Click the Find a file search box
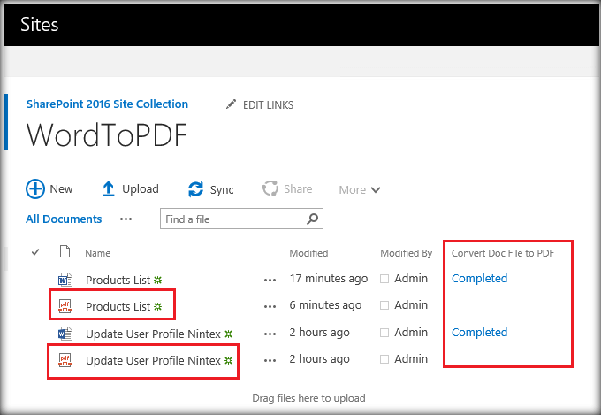 coord(241,219)
